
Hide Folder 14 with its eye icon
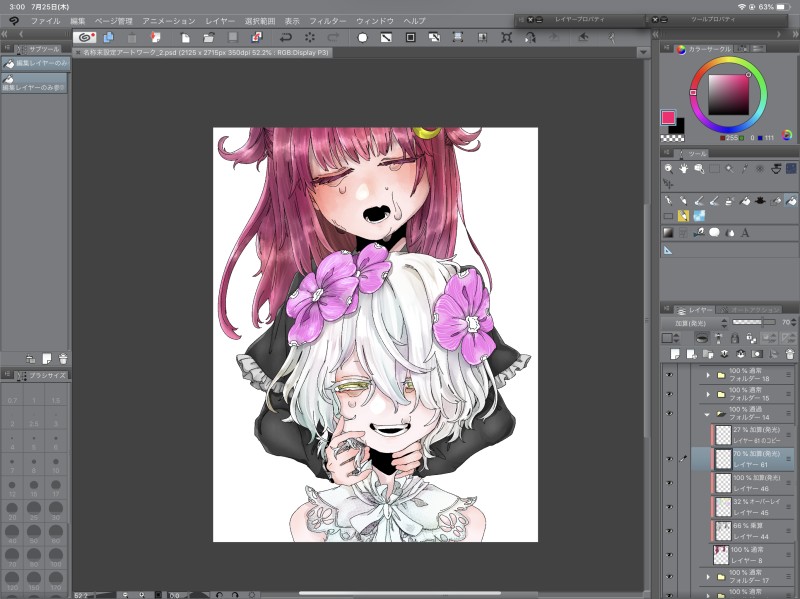click(670, 413)
